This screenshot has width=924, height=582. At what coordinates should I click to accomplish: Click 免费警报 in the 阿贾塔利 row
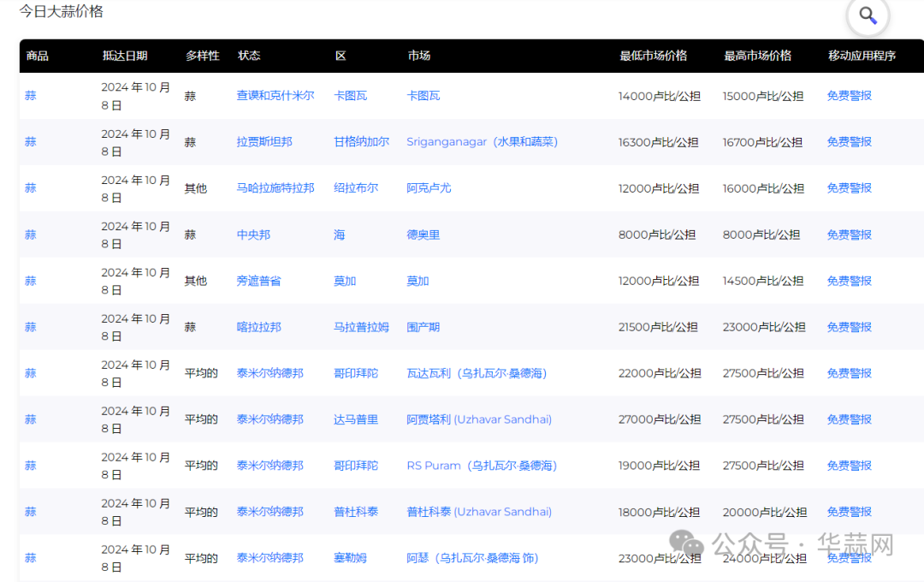click(x=850, y=419)
